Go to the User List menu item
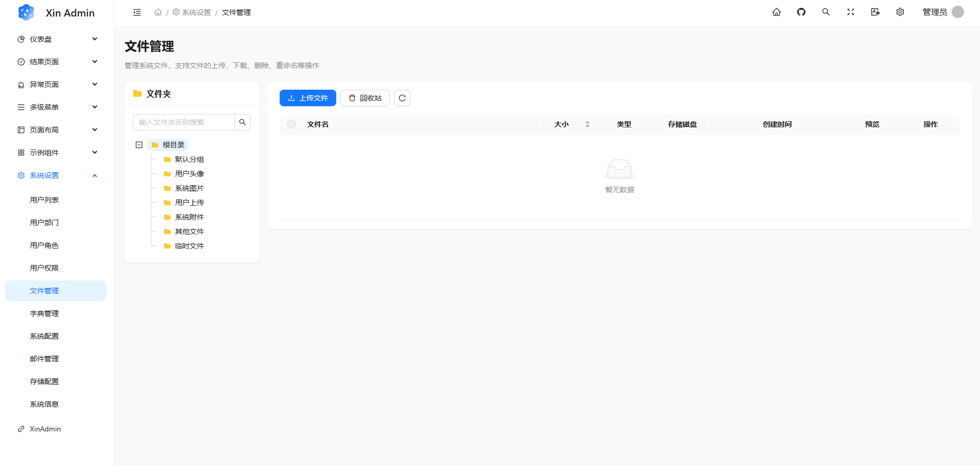 pos(44,200)
